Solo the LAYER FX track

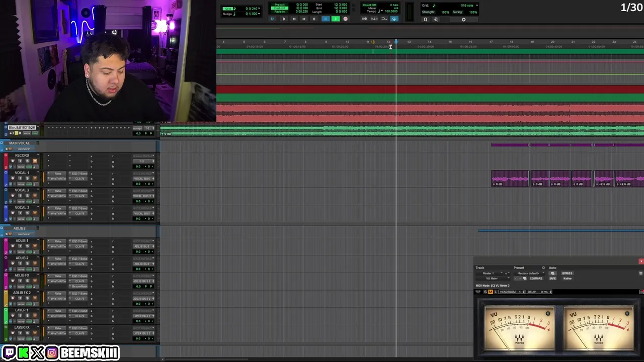[x=27, y=333]
